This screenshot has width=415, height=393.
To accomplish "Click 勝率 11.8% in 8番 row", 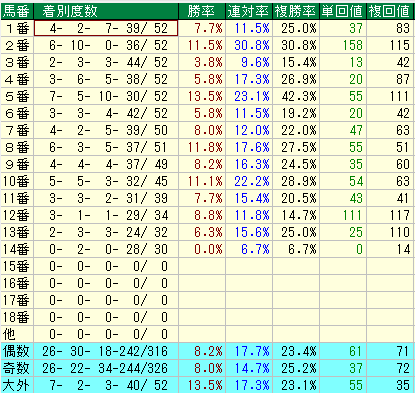I will click(x=202, y=147).
